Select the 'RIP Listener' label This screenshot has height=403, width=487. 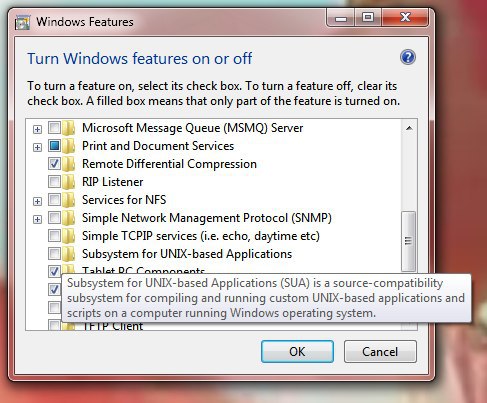point(113,182)
